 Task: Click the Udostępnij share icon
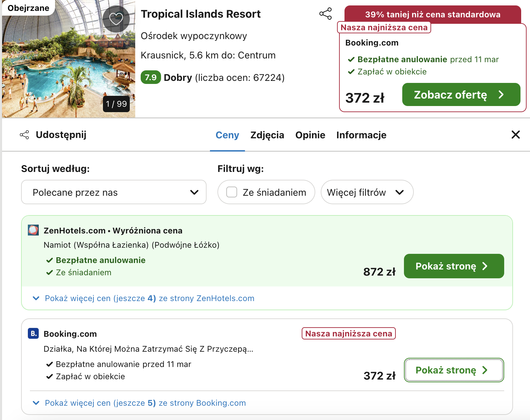24,135
